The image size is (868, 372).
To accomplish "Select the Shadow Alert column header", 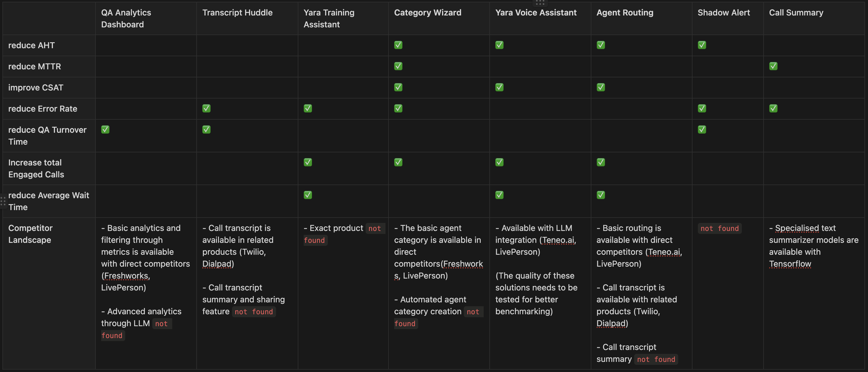I will tap(728, 18).
